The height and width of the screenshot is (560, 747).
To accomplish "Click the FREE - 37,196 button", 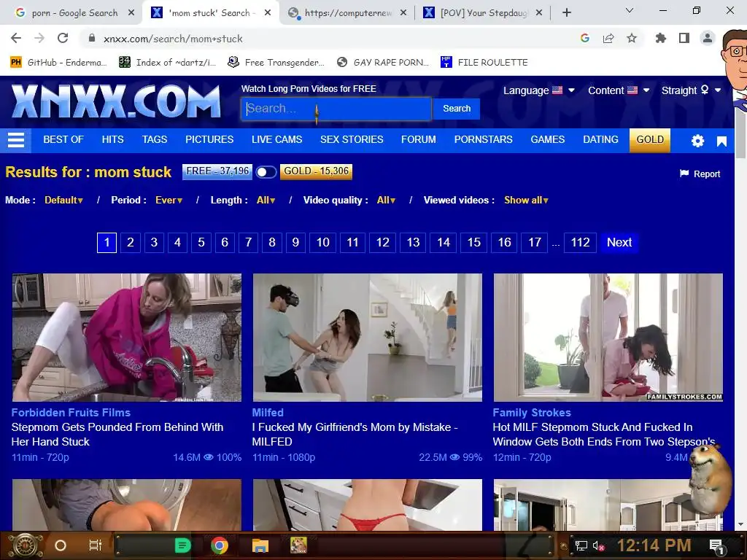I will pyautogui.click(x=217, y=171).
